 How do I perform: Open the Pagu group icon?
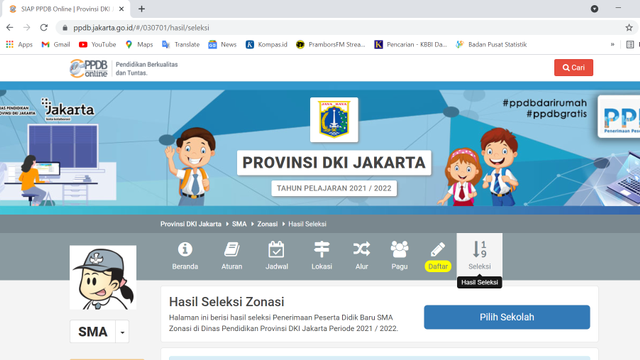click(399, 249)
